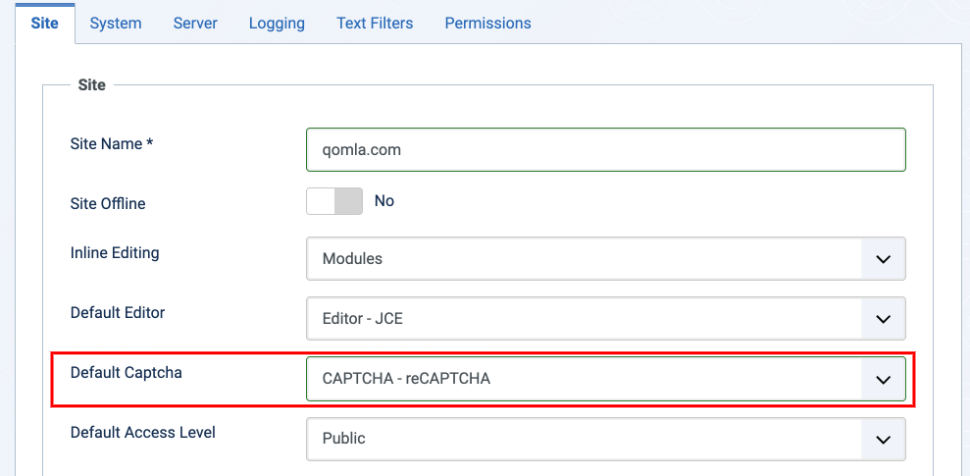
Task: Open the Server tab
Action: (x=195, y=24)
